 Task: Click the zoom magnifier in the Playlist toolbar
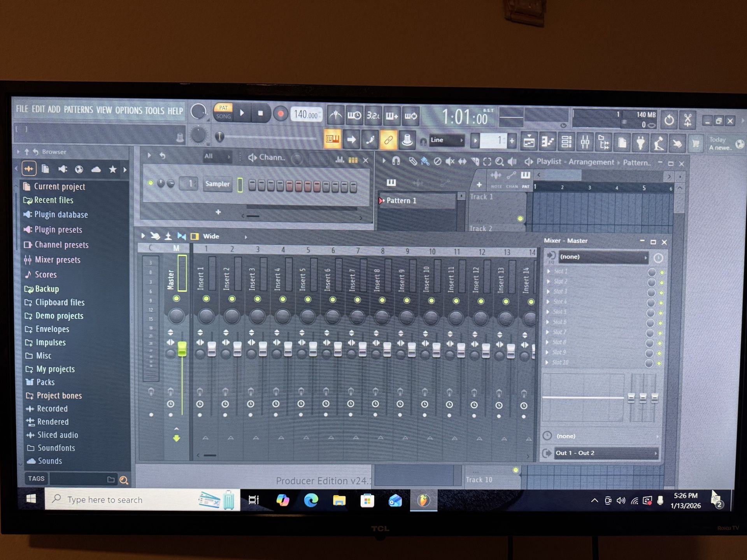[499, 162]
